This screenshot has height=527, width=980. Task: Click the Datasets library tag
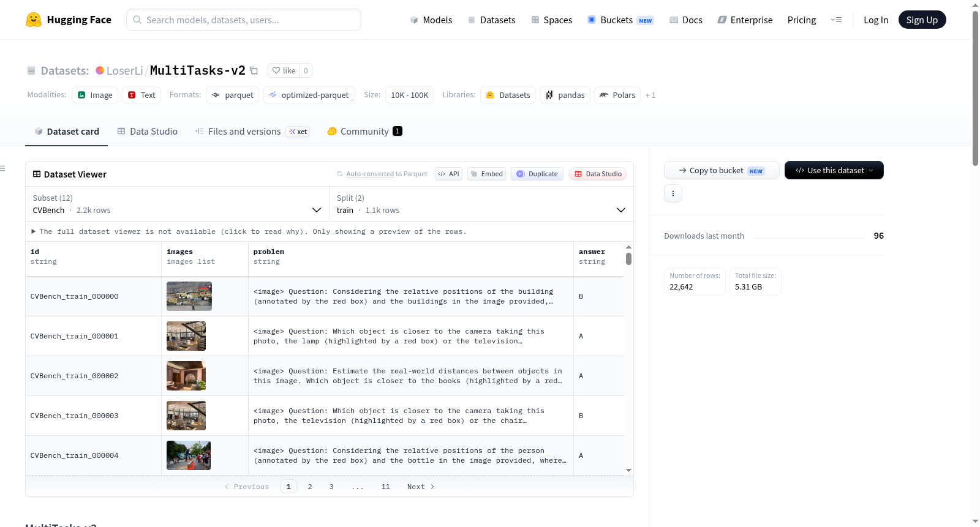click(x=508, y=95)
